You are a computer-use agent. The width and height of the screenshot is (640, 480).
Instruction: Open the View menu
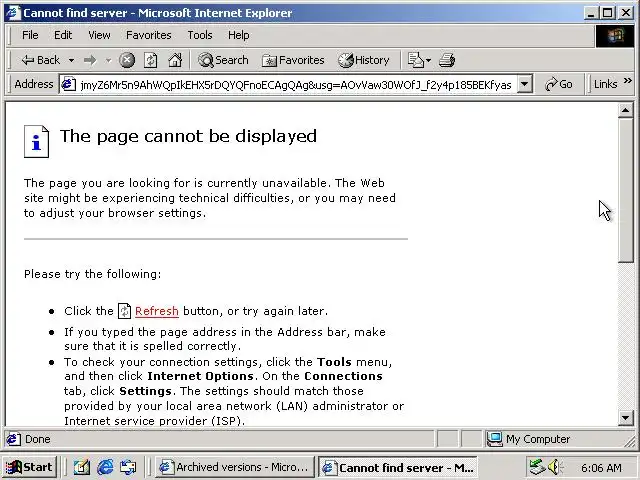(99, 35)
